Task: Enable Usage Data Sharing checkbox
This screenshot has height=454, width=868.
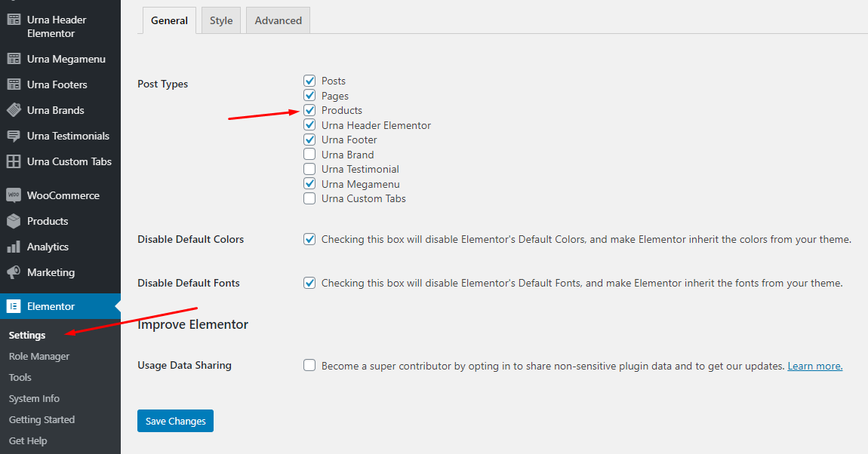Action: coord(309,366)
